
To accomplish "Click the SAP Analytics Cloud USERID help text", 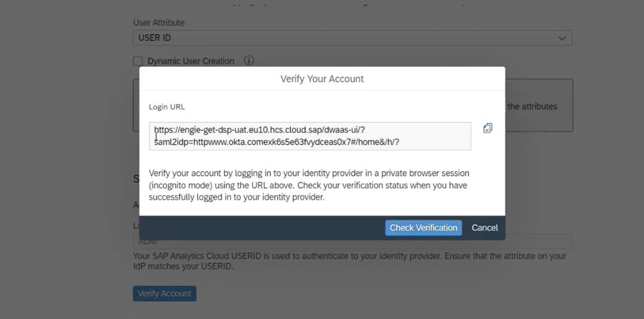I will (350, 261).
